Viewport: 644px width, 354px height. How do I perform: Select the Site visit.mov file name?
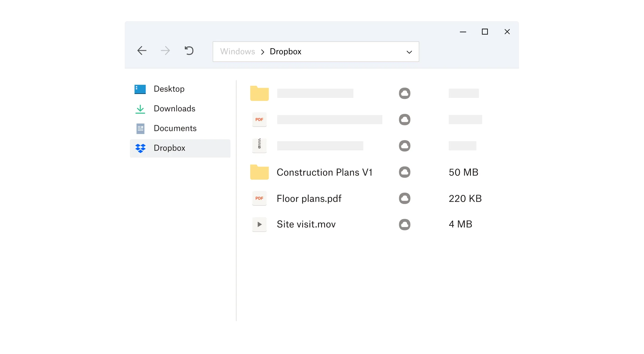pyautogui.click(x=306, y=224)
